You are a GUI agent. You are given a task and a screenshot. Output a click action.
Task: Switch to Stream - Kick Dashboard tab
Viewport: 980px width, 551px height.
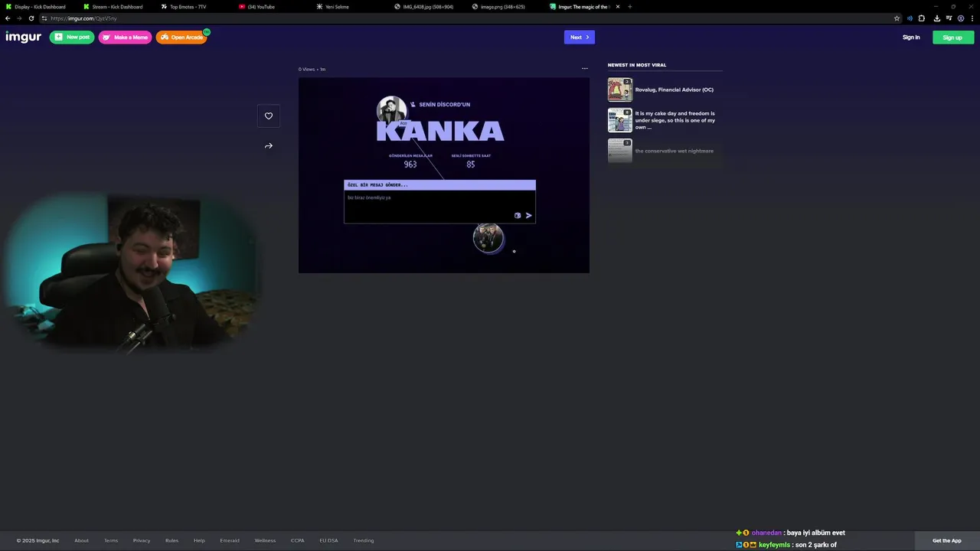(116, 7)
